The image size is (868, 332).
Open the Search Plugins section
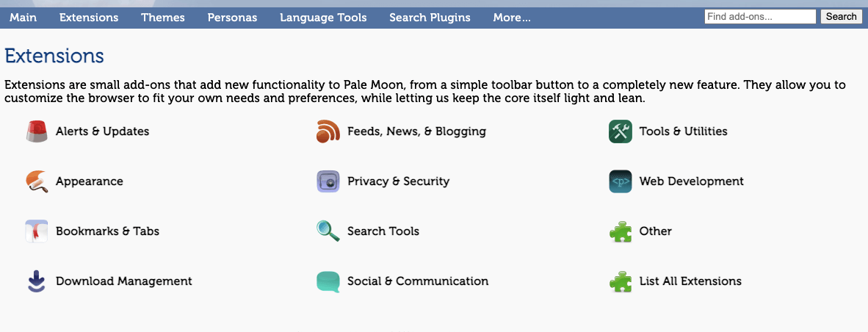(x=430, y=17)
